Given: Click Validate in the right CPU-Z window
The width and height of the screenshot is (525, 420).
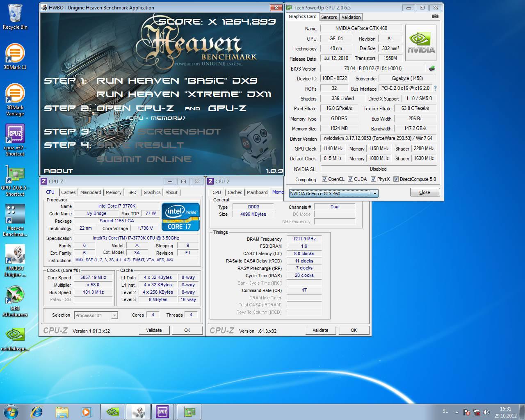Looking at the screenshot, I should 320,330.
